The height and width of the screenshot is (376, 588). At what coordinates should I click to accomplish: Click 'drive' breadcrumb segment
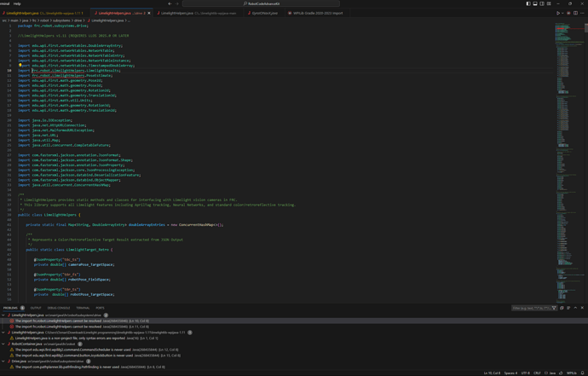coord(78,20)
